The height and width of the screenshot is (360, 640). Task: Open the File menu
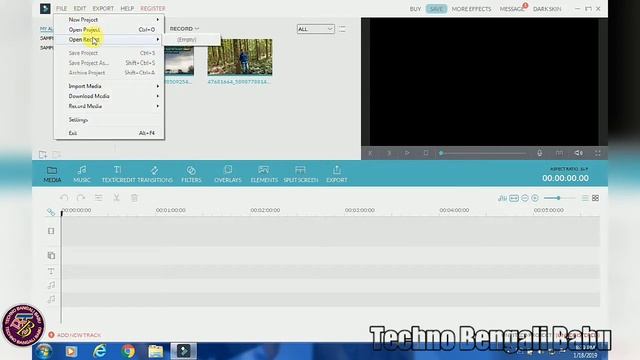[x=61, y=9]
